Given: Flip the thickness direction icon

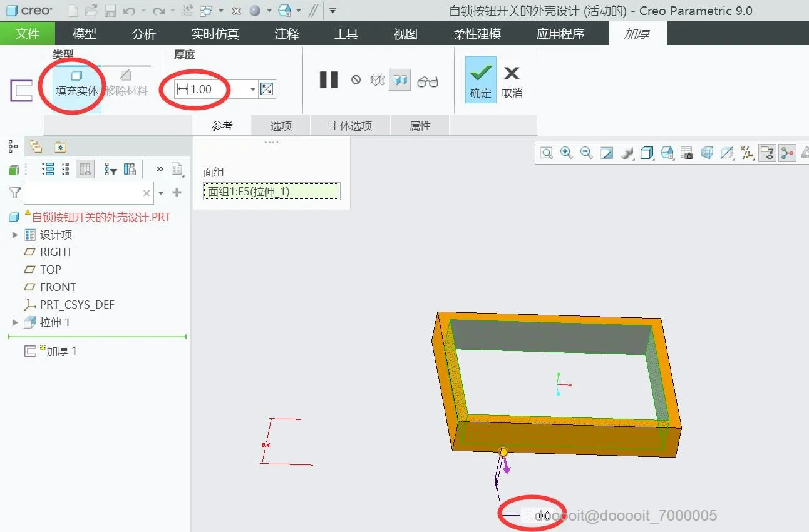Looking at the screenshot, I should pos(267,90).
